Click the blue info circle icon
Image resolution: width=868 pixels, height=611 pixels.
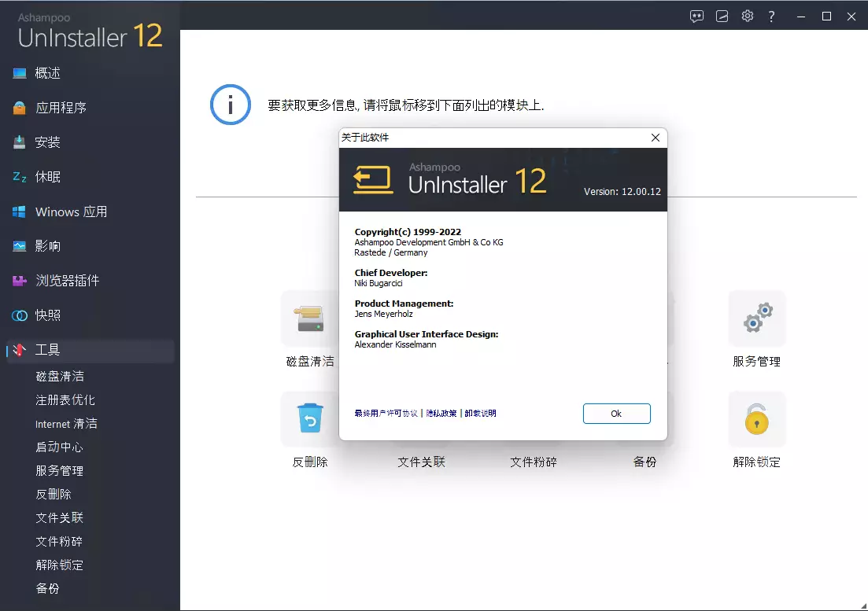tap(231, 105)
